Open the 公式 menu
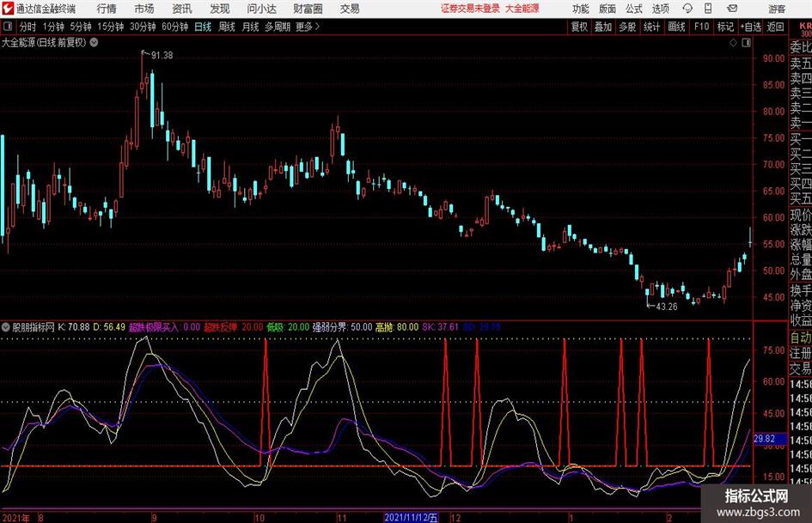 [634, 9]
